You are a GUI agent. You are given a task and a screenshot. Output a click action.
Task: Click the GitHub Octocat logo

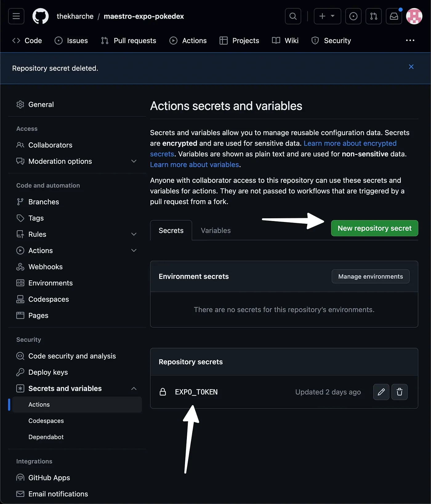click(x=40, y=16)
